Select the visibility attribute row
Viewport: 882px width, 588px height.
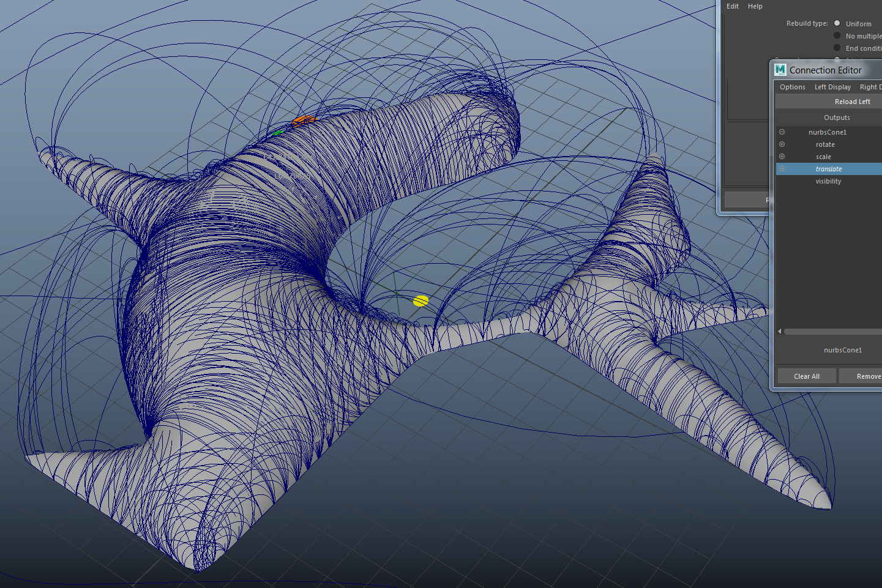tap(829, 181)
